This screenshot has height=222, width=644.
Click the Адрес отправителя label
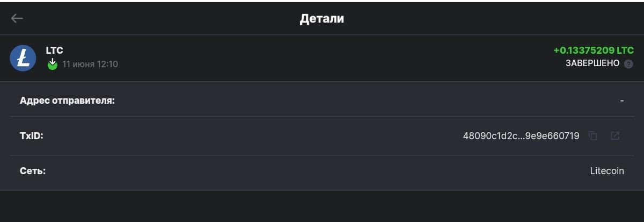[x=68, y=101]
